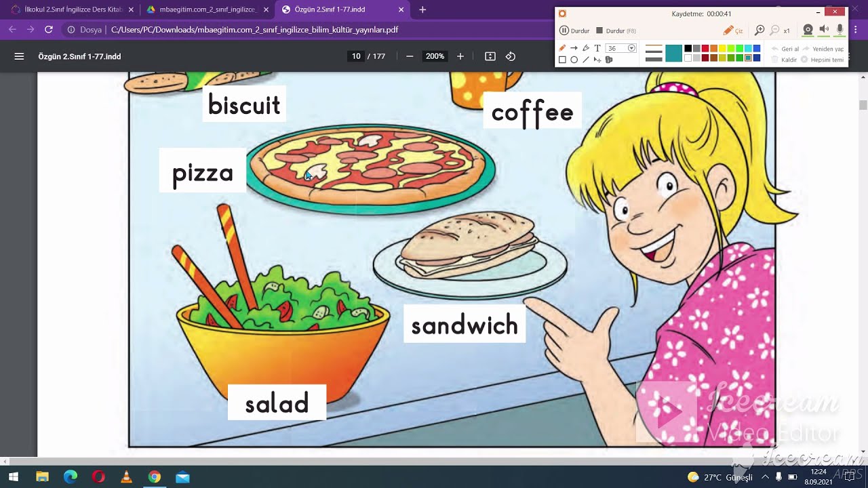Screen dimensions: 868x488
Task: Click the large teal current color swatch
Action: (x=673, y=54)
